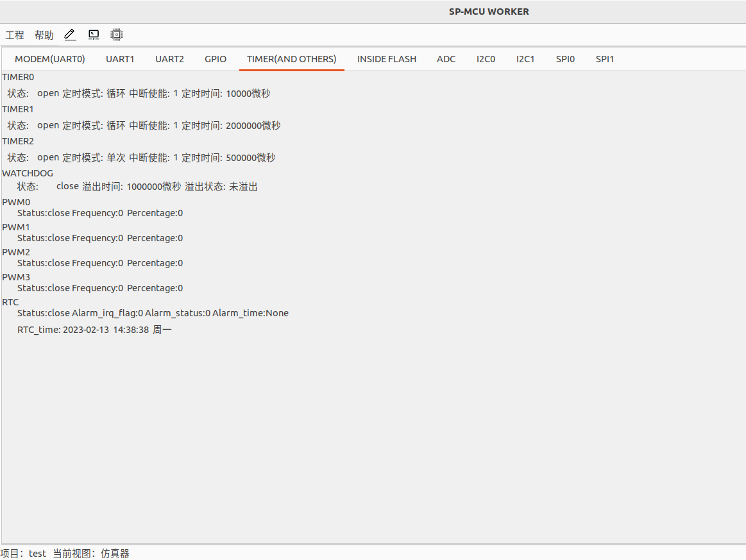Viewport: 746px width, 560px height.
Task: Open the 帮助 menu
Action: [44, 35]
